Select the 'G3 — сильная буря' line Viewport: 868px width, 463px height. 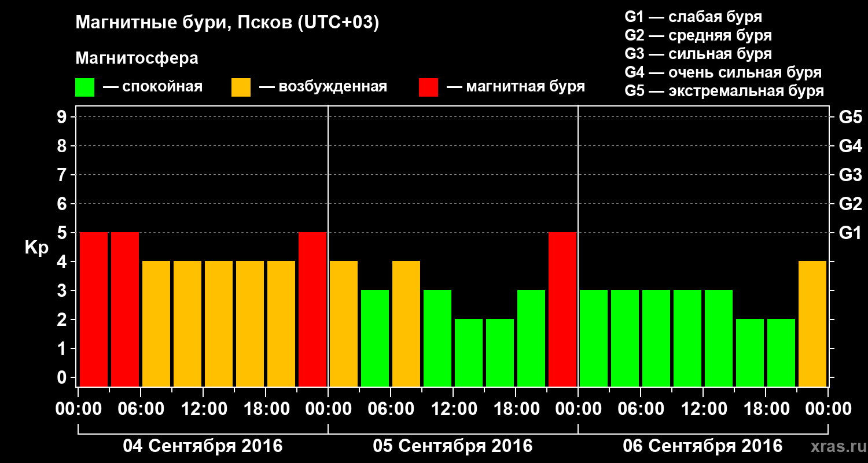[x=698, y=54]
